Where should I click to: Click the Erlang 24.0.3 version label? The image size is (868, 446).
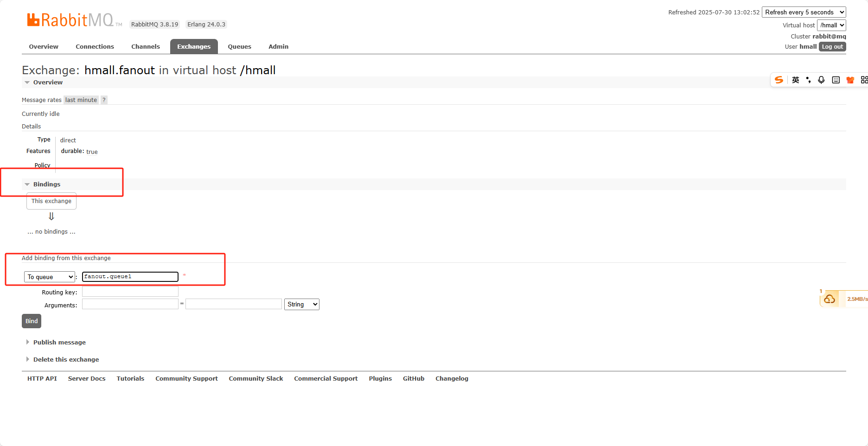click(x=206, y=24)
